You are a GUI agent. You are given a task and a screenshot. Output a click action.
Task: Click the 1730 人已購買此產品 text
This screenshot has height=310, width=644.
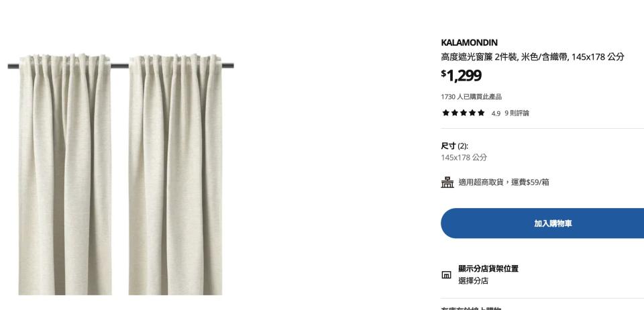pos(471,97)
